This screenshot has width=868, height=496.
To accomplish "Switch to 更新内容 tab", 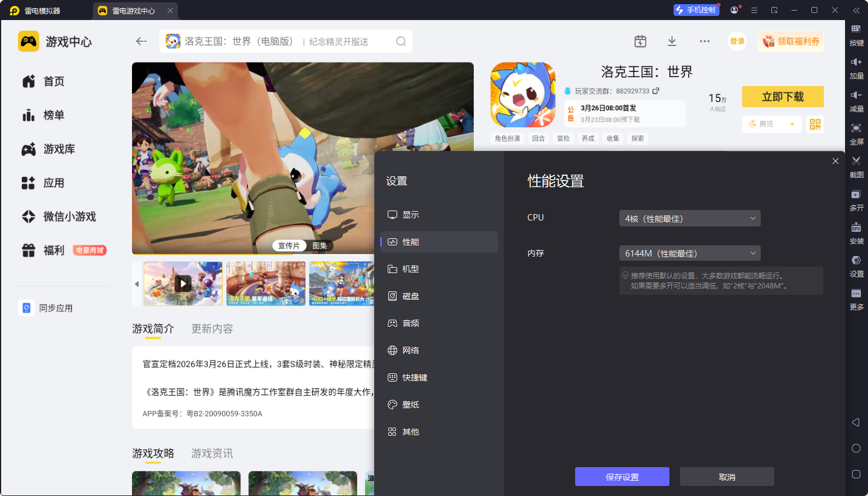I will [x=212, y=329].
